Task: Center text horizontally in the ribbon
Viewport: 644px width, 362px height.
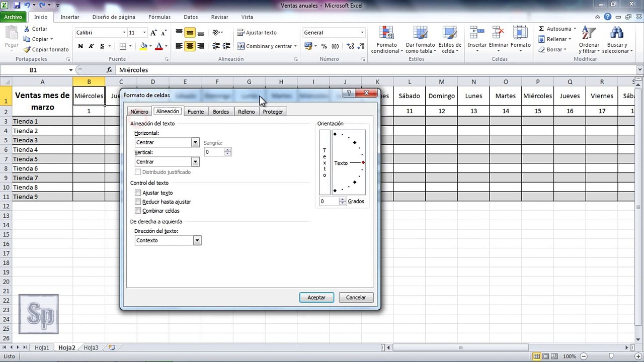Action: [x=190, y=46]
